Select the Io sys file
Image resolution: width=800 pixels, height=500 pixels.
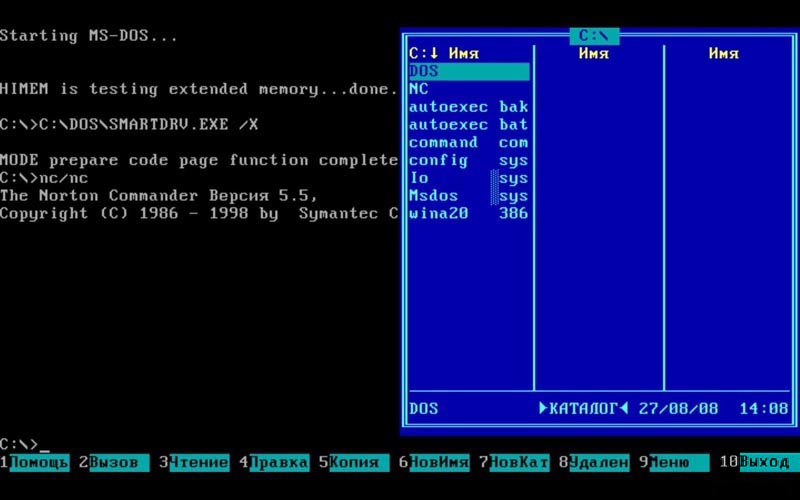pos(469,178)
